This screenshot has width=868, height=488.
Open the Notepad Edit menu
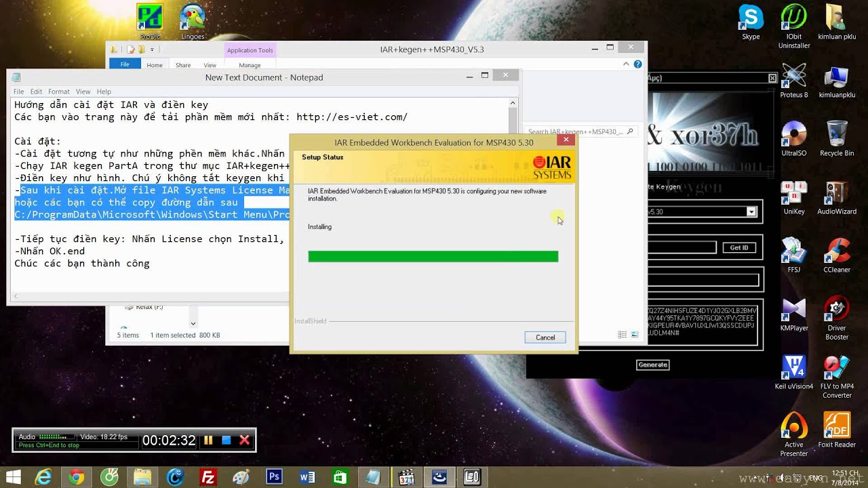coord(36,91)
